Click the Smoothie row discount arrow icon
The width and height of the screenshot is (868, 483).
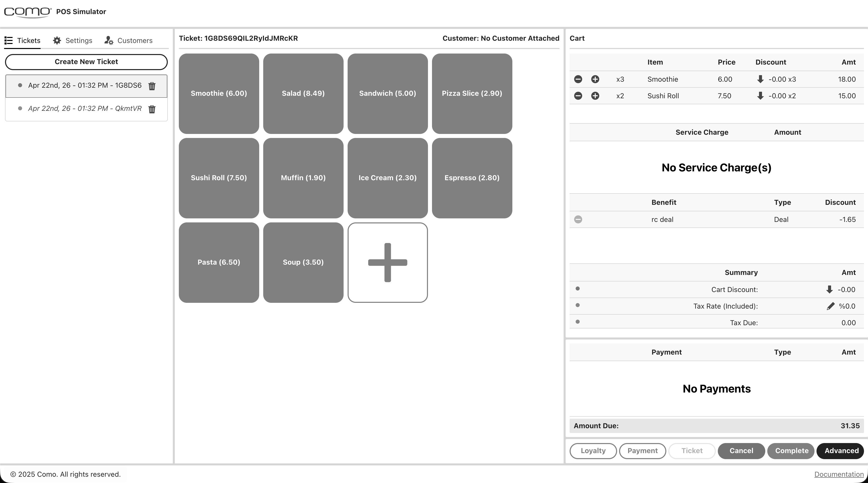pos(760,79)
